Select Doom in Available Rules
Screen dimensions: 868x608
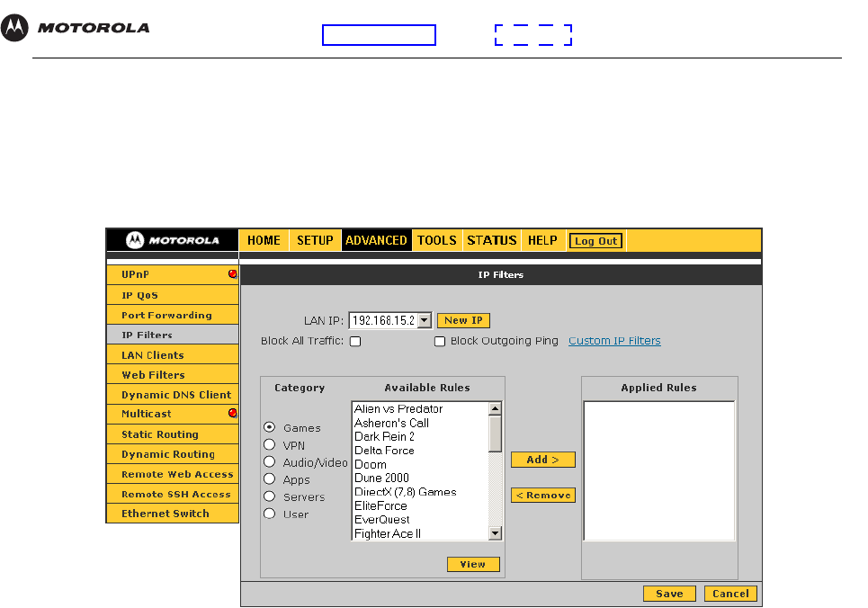(x=420, y=464)
